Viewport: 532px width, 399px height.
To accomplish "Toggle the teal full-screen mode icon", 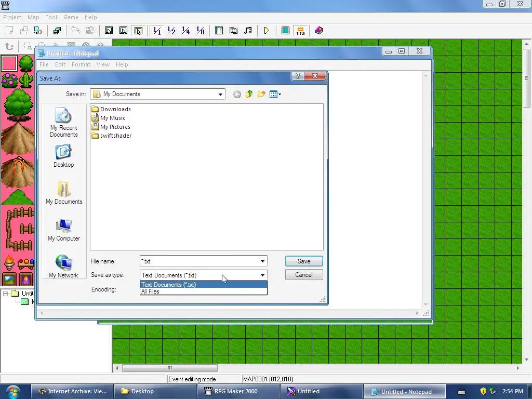I will click(x=285, y=31).
